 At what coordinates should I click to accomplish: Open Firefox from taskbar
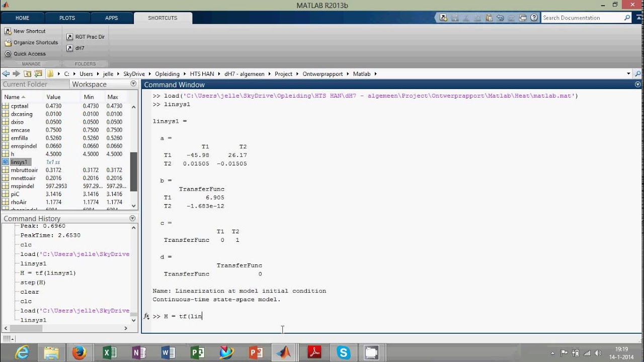[79, 352]
